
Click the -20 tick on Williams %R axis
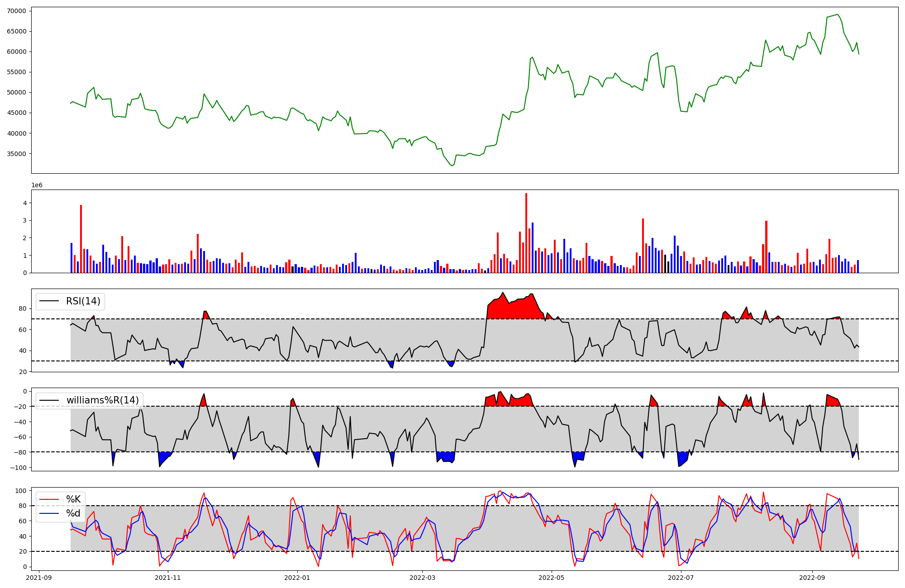20,407
